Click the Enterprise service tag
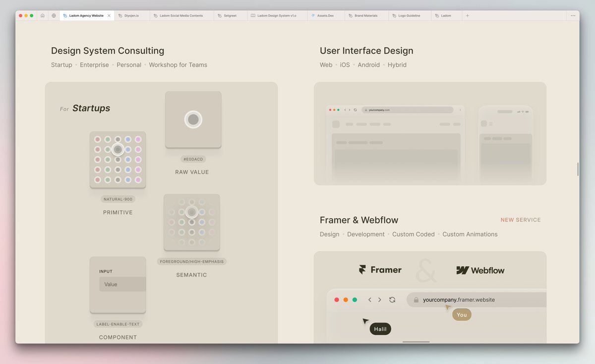This screenshot has height=364, width=595. click(x=94, y=65)
